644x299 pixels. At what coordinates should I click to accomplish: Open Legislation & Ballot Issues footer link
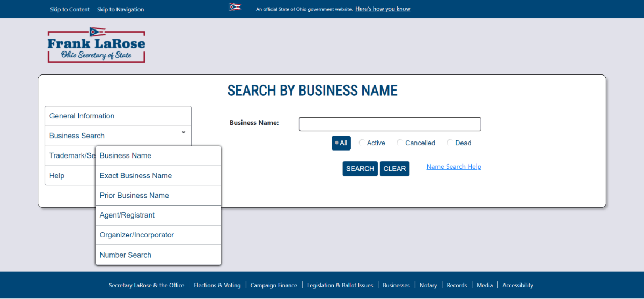pyautogui.click(x=340, y=285)
